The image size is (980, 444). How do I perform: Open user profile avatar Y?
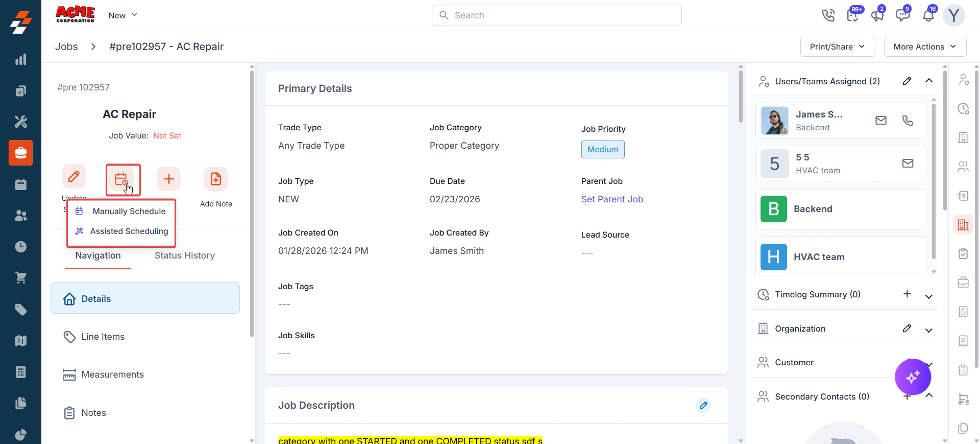[x=953, y=15]
